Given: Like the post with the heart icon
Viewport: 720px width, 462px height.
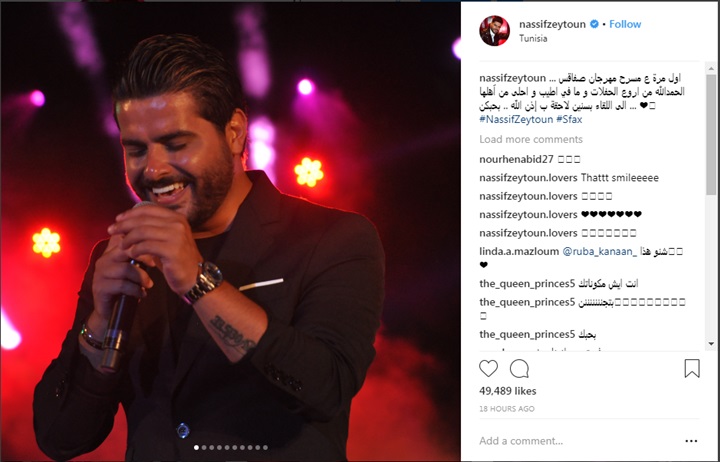Looking at the screenshot, I should [x=488, y=368].
